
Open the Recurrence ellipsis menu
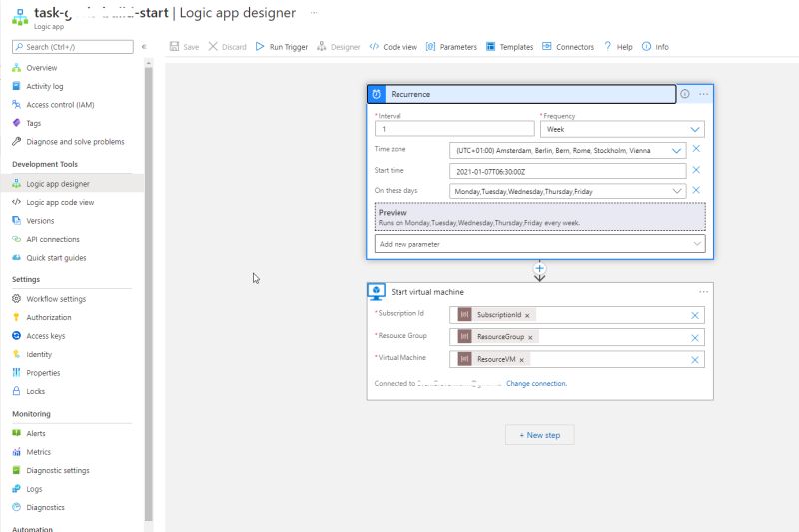[x=704, y=94]
